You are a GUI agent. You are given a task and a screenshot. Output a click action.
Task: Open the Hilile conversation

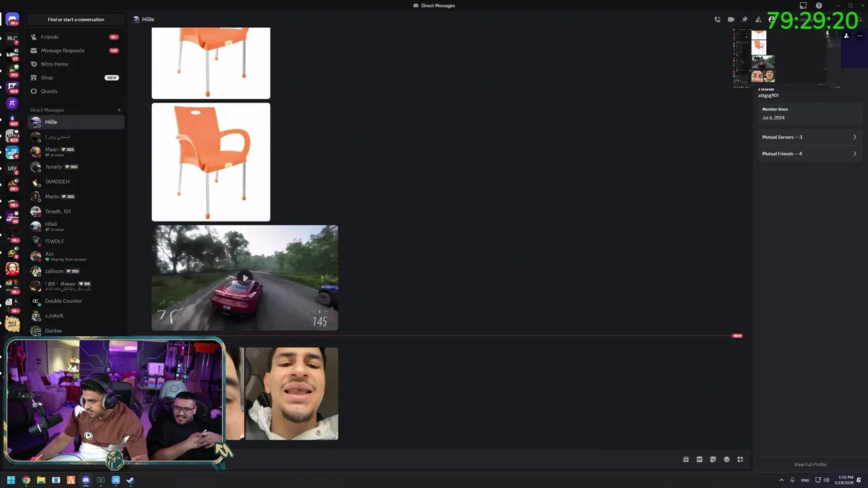click(76, 122)
